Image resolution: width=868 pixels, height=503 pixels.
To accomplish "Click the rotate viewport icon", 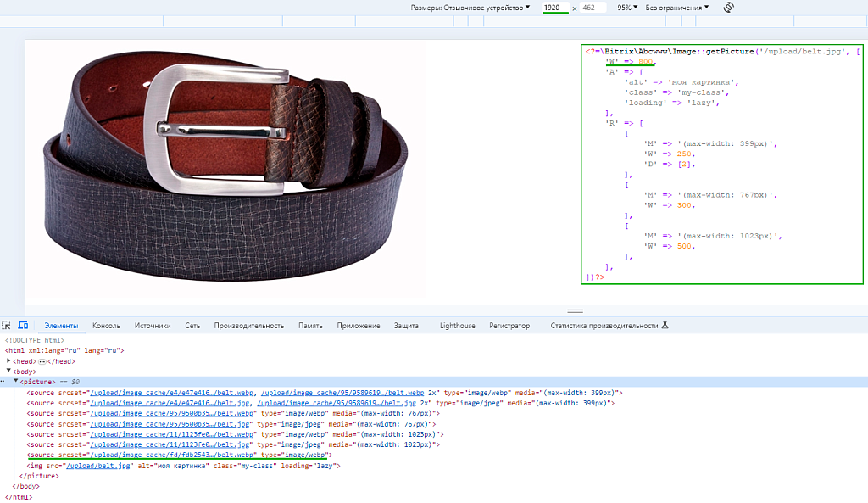I will pos(728,8).
